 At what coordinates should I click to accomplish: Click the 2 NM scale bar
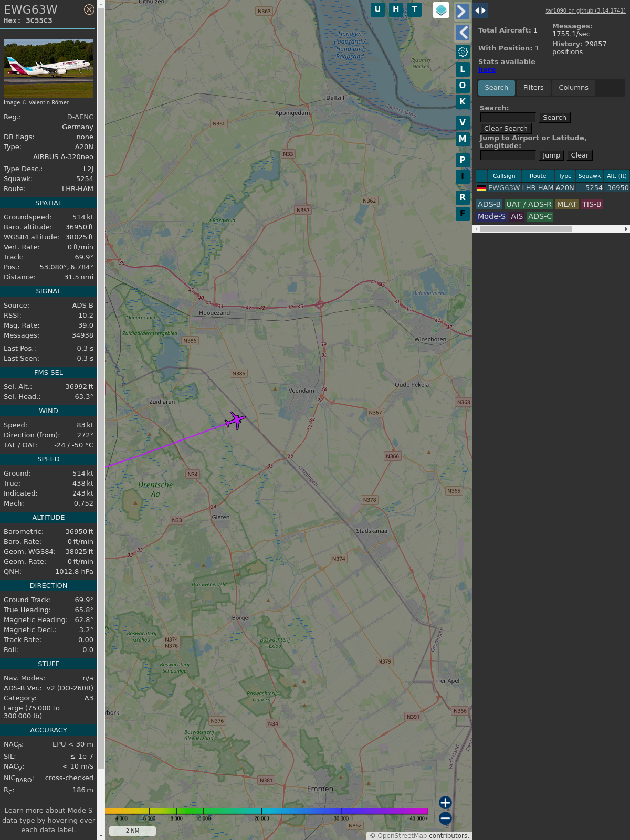132,831
